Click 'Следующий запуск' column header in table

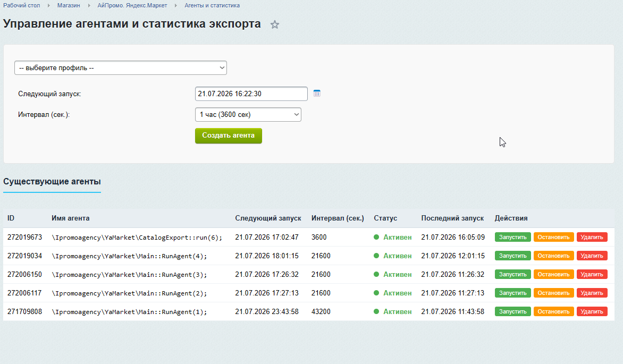pos(268,218)
